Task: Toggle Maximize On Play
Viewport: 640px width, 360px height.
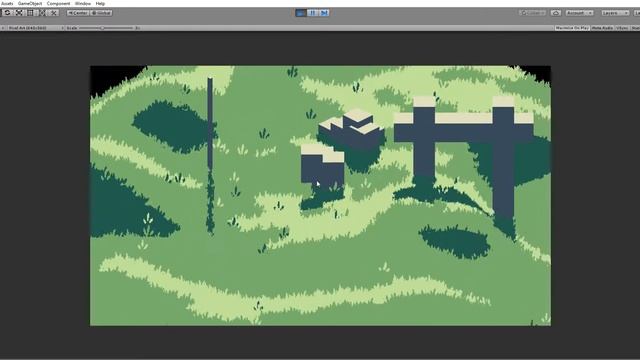Action: [572, 28]
